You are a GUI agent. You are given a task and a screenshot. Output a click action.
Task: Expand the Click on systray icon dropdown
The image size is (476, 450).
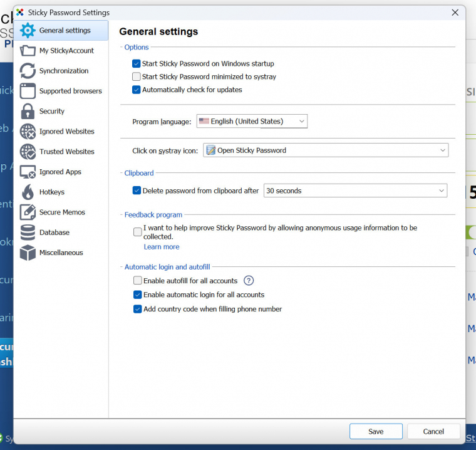click(x=326, y=150)
